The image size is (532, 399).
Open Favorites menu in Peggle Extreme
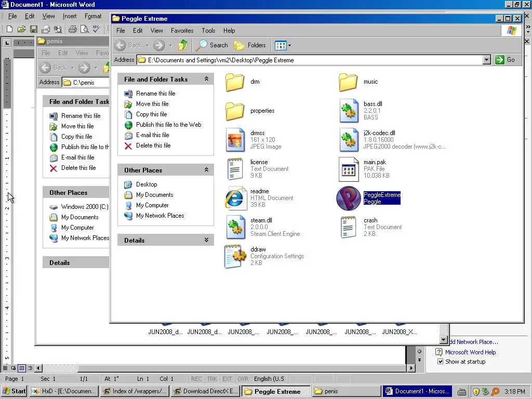(182, 31)
